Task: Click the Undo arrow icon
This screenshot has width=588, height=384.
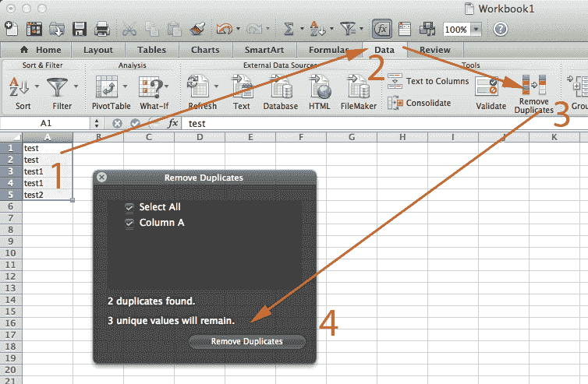Action: pos(225,29)
